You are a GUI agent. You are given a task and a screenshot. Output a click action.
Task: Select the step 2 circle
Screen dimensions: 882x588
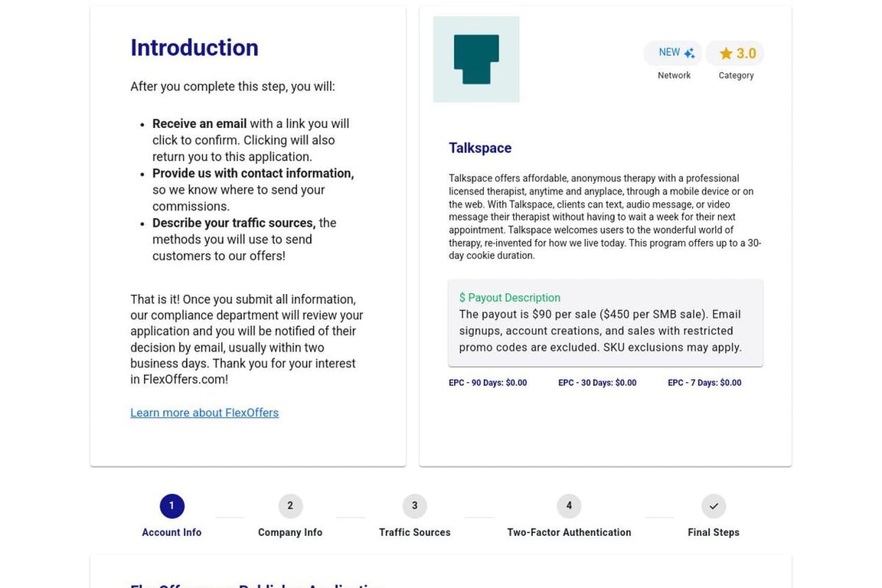click(x=290, y=506)
